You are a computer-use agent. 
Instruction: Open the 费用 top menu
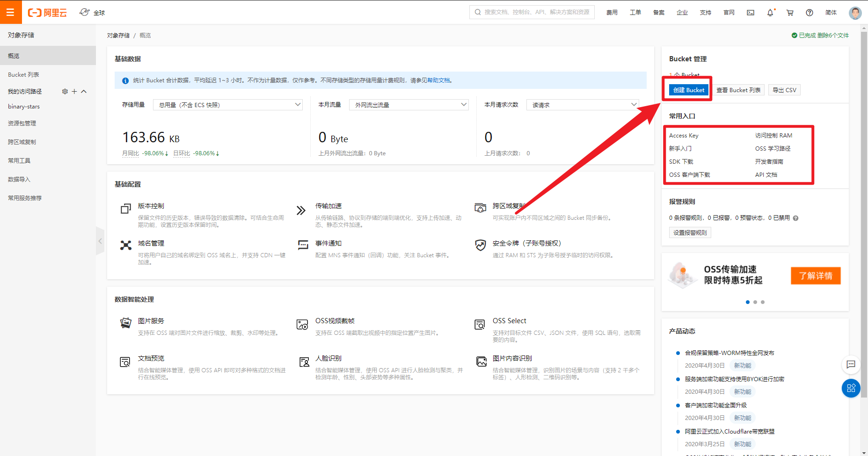point(612,13)
